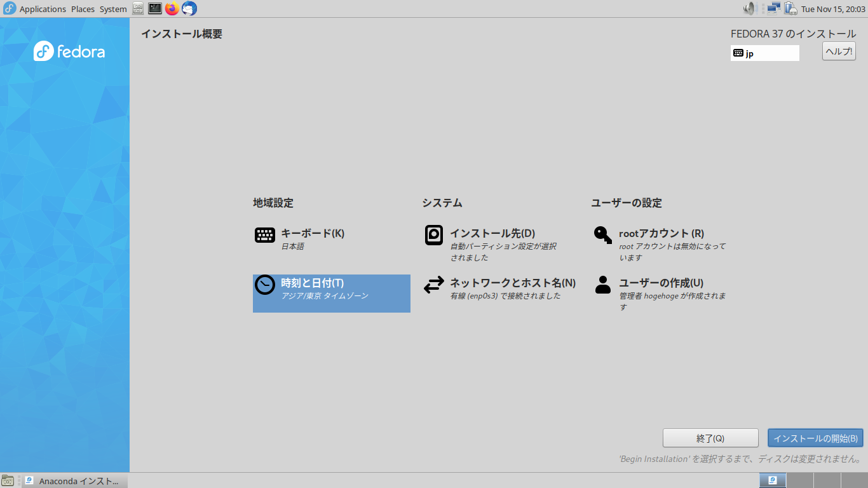Launch the file manager from the panel

tap(138, 8)
